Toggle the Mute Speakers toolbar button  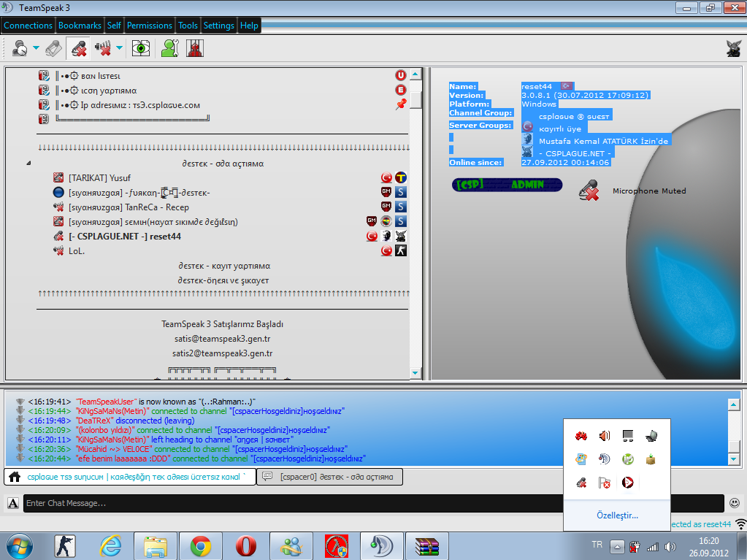103,48
